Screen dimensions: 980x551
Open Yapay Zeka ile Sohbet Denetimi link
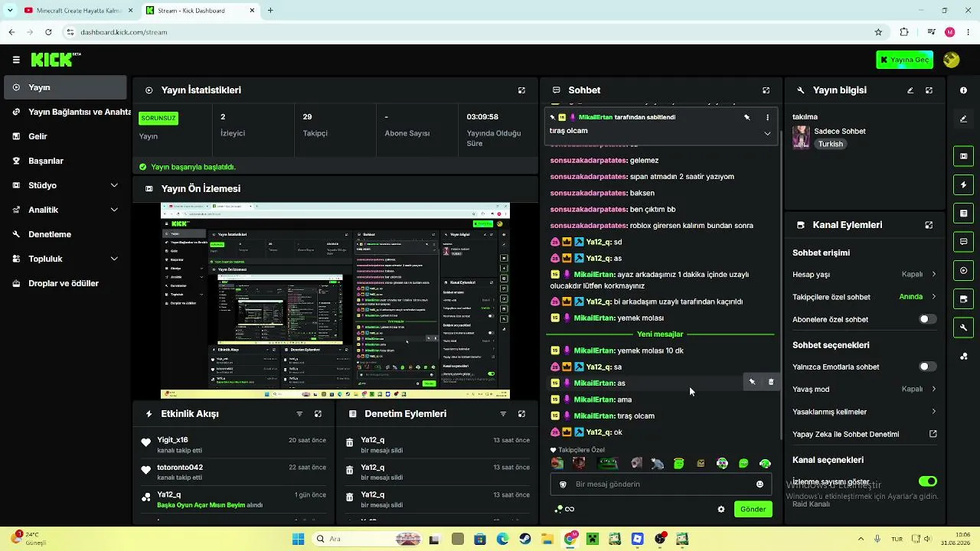click(x=863, y=434)
